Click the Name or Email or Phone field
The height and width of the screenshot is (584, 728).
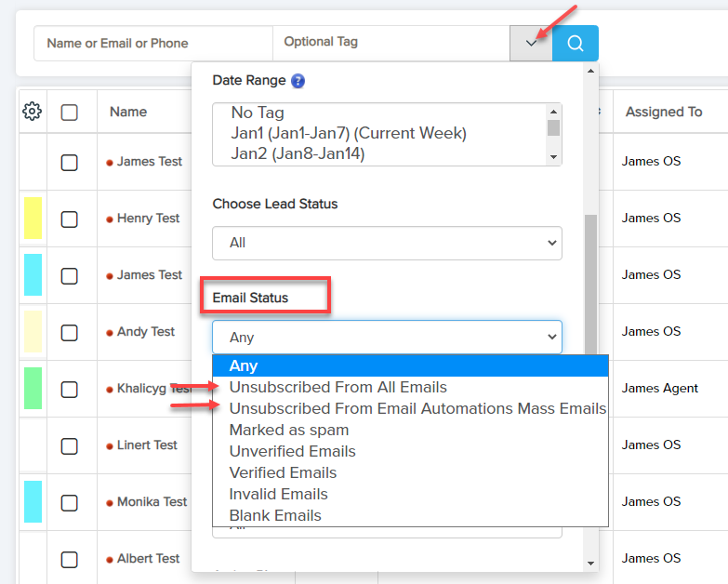click(153, 43)
